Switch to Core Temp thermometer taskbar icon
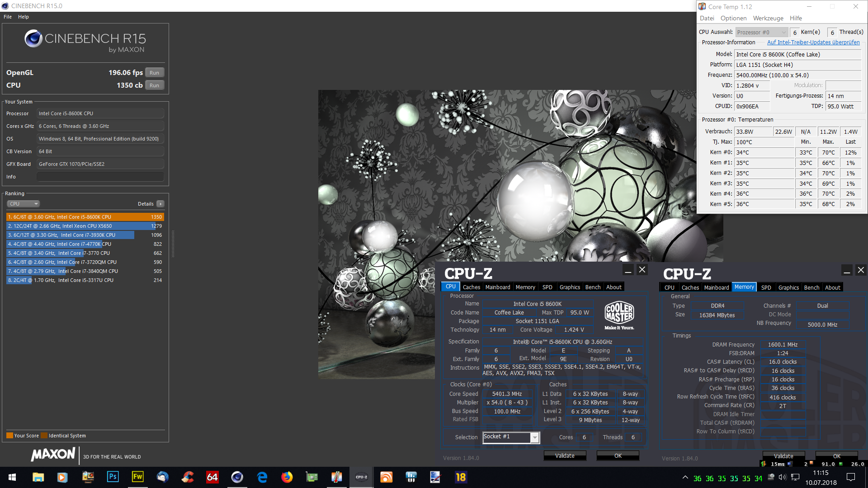Viewport: 868px width, 488px height. [x=336, y=477]
